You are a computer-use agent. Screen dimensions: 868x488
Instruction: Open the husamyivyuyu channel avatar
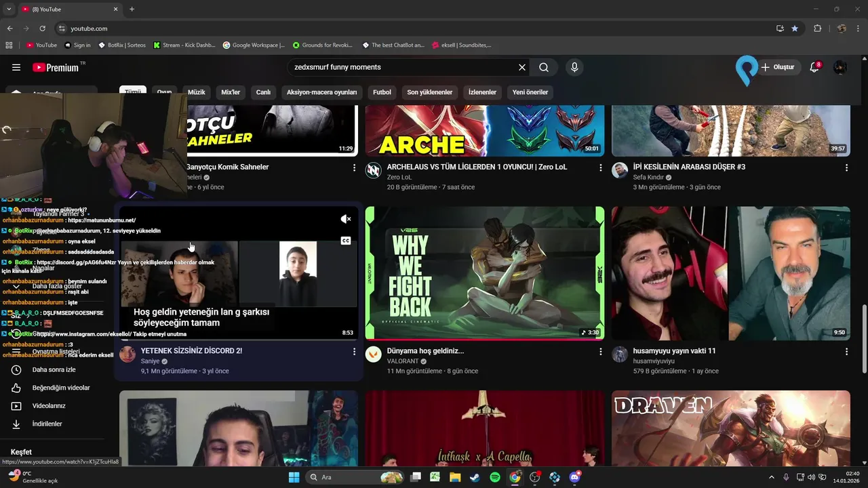[620, 354]
